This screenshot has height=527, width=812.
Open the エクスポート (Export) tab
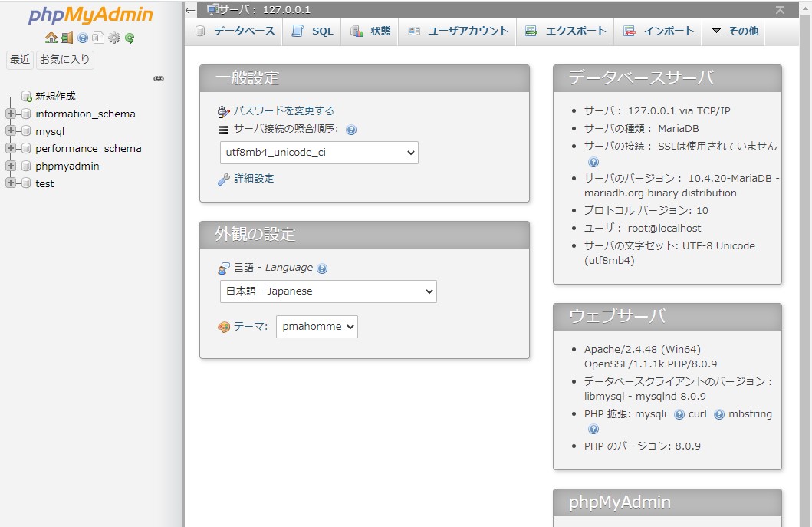(x=566, y=31)
